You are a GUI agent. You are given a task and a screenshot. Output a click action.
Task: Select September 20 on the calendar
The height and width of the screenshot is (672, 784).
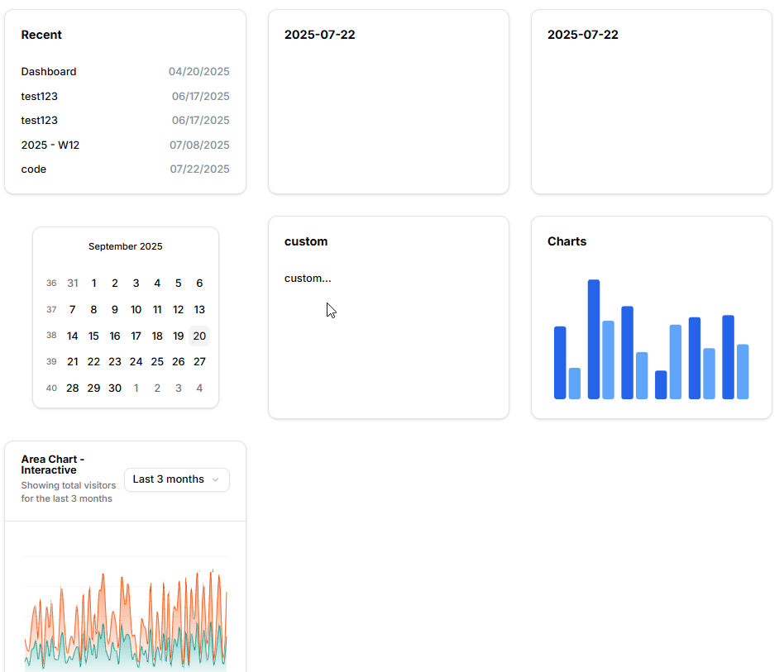(x=199, y=336)
